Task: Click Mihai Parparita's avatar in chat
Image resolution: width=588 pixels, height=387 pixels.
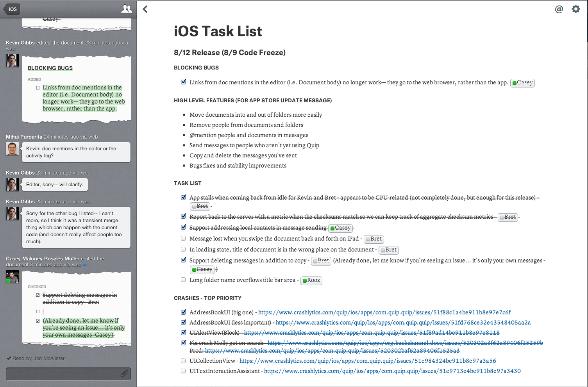Action: (x=12, y=149)
